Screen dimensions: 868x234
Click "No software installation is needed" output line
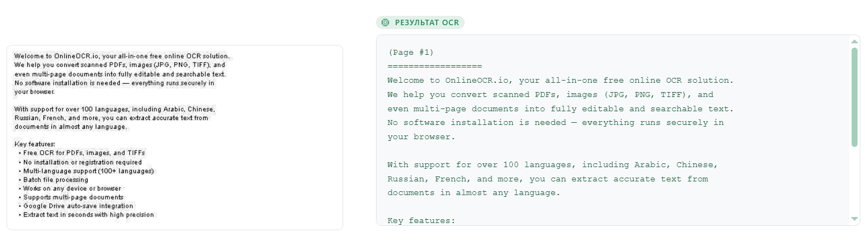pyautogui.click(x=555, y=123)
